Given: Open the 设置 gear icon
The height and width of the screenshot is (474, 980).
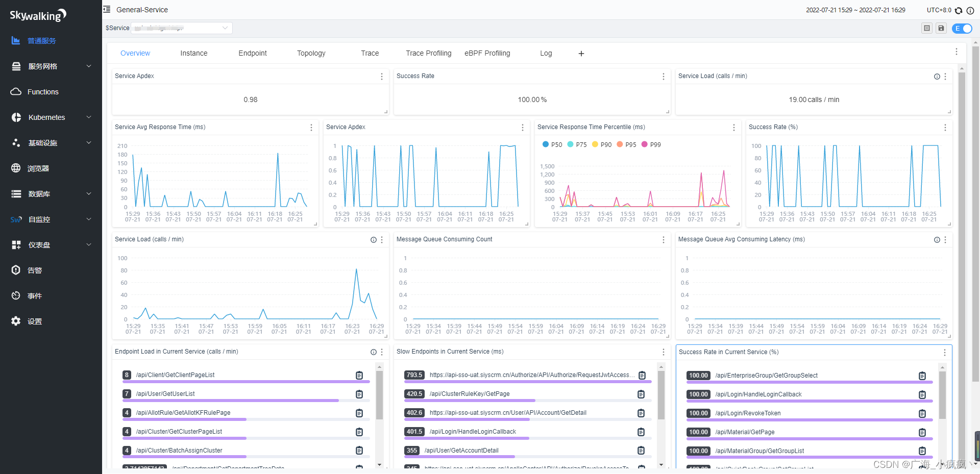Looking at the screenshot, I should [16, 321].
